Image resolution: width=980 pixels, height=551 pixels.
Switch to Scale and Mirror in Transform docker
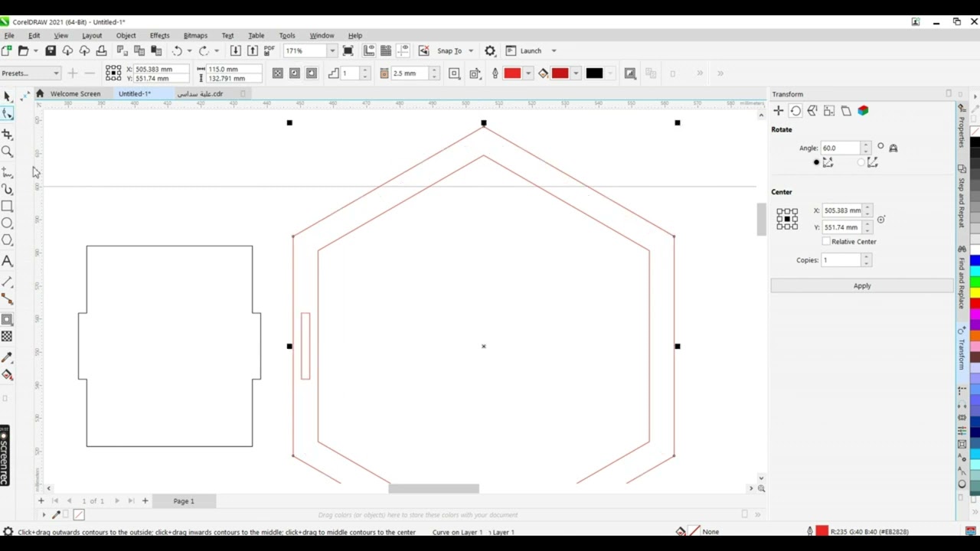[x=812, y=111]
